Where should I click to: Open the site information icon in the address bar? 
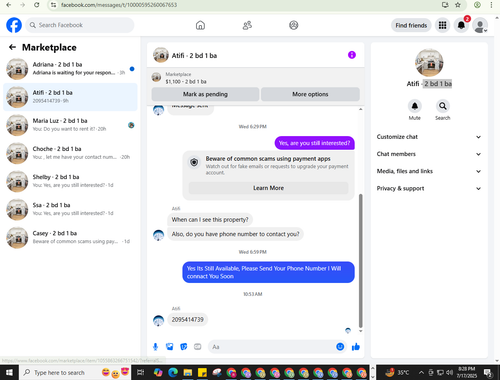(53, 5)
